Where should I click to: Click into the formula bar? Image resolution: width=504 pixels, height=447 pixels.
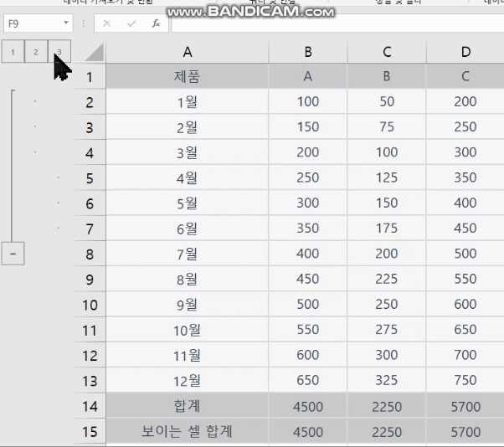(x=337, y=23)
